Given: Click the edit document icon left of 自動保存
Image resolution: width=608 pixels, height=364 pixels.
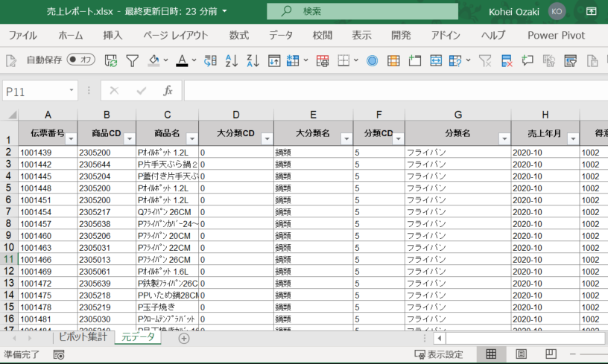Looking at the screenshot, I should [11, 60].
